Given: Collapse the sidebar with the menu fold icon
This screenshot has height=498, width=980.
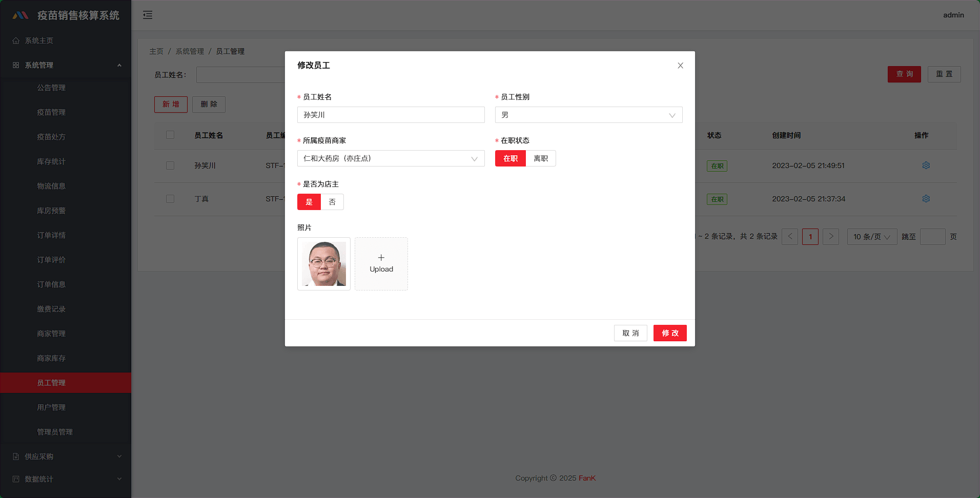Looking at the screenshot, I should 148,15.
